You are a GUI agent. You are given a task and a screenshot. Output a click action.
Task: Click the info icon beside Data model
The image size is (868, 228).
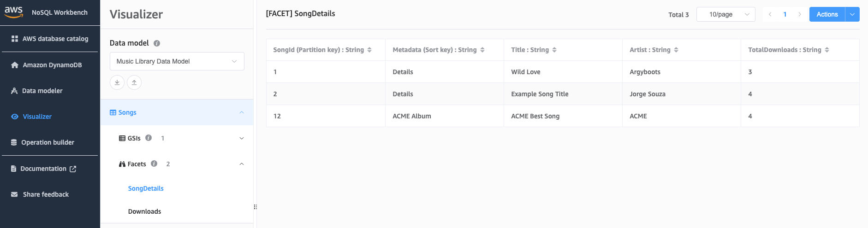point(157,43)
